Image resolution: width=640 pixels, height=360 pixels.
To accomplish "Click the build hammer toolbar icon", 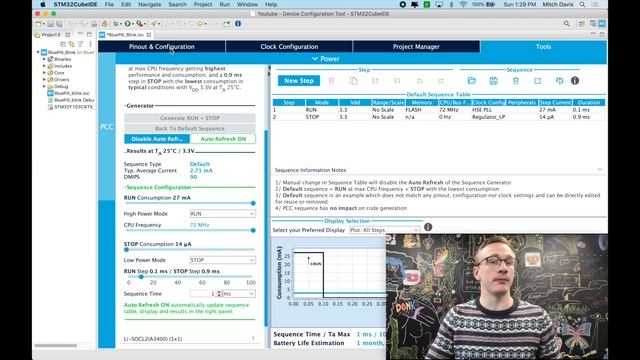I will click(104, 24).
